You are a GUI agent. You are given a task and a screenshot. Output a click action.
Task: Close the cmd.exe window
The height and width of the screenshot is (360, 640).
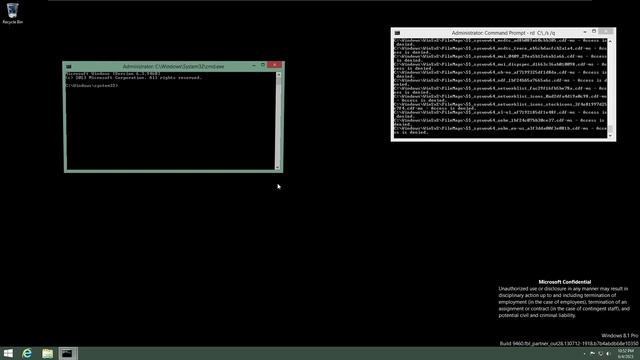pos(275,65)
